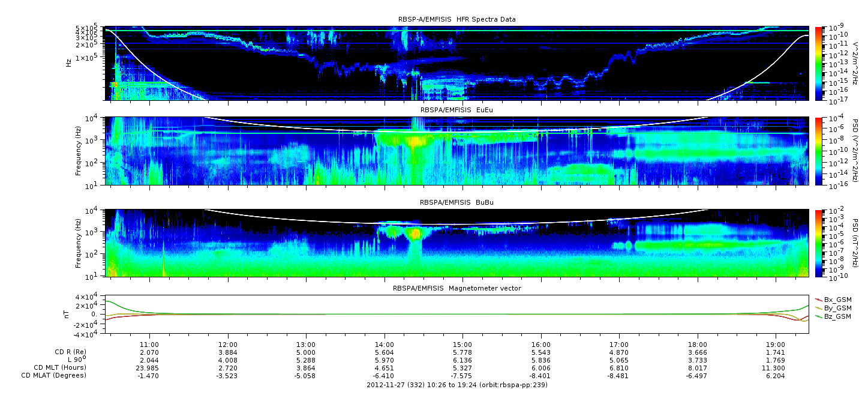The image size is (868, 395).
Task: Click the CD MLAT (Degrees) row label
Action: click(x=55, y=375)
